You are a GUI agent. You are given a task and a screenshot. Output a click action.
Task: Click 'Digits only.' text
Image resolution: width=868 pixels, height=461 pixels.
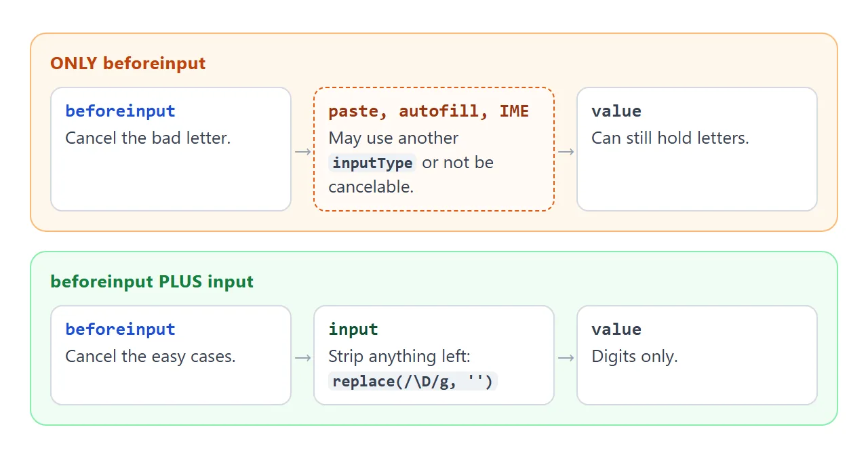(635, 357)
